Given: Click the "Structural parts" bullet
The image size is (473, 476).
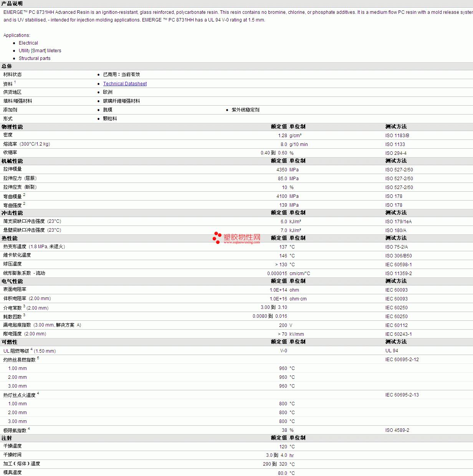Looking at the screenshot, I should click(35, 58).
